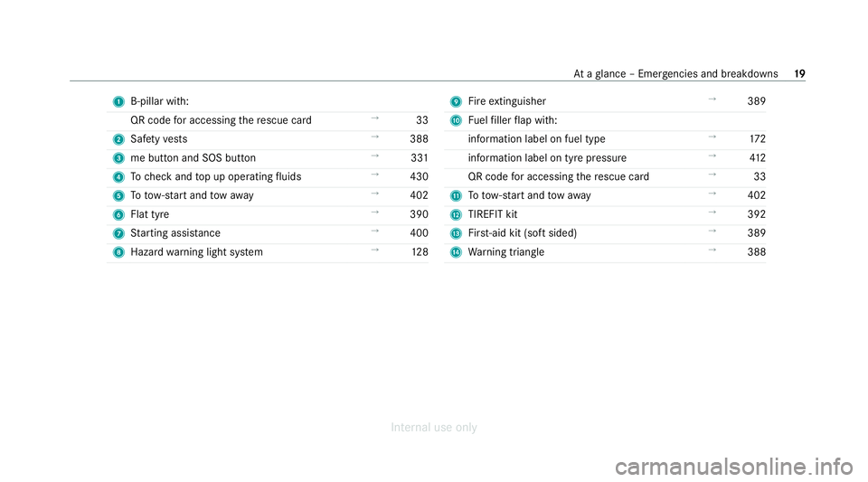Click the Flat tyre entry text
This screenshot has width=868, height=482.
[x=150, y=214]
